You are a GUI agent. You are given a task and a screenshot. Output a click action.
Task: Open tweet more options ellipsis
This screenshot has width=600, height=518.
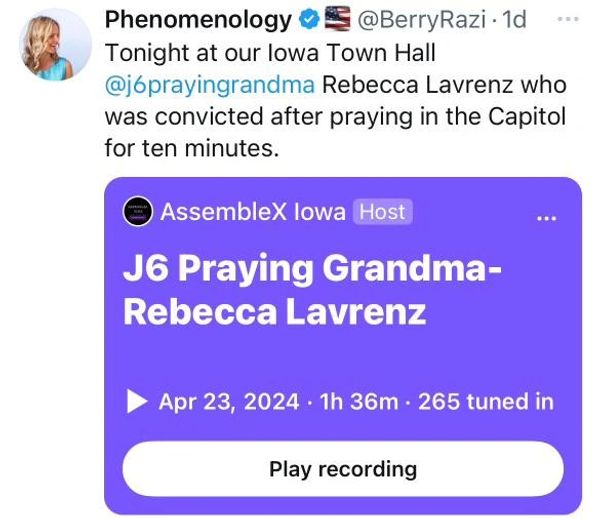click(567, 19)
